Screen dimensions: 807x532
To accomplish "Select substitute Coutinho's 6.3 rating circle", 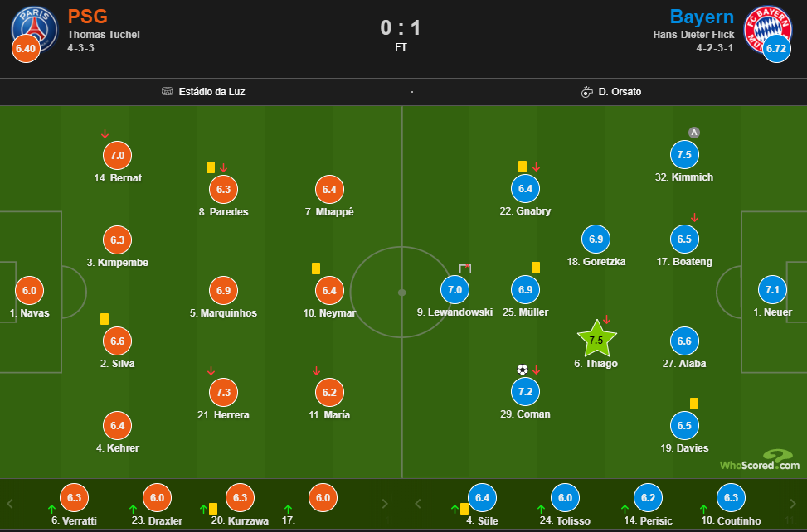I will 731,497.
